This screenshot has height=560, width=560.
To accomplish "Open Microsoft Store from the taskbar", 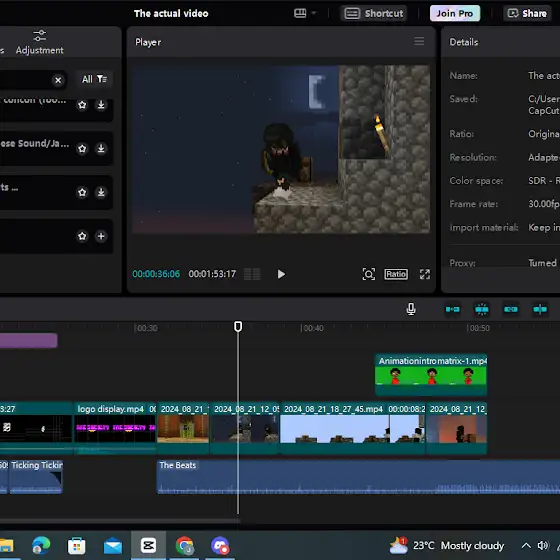I will click(x=77, y=546).
